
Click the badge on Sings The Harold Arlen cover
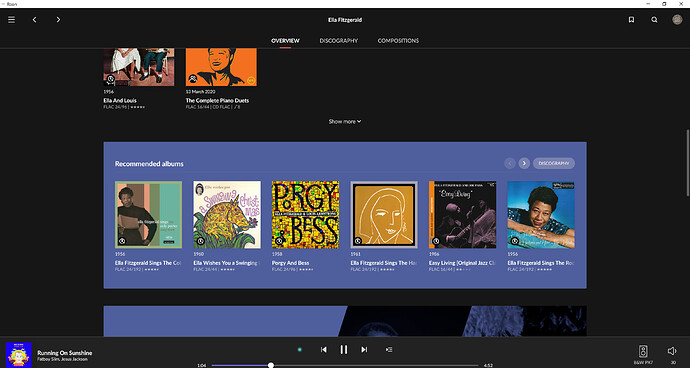pyautogui.click(x=358, y=241)
